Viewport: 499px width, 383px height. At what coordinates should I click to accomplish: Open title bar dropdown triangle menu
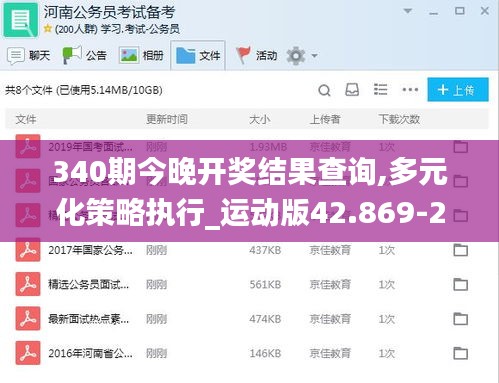407,11
